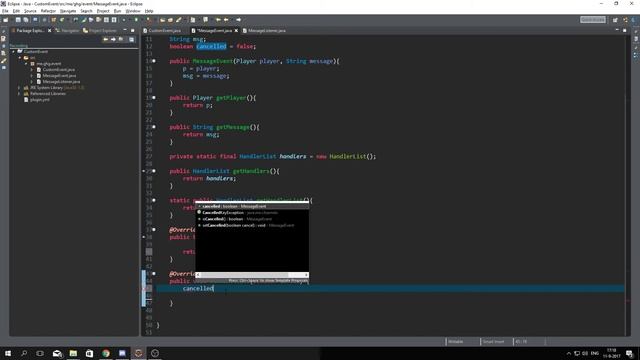Screen dimensions: 640x360
Task: Maximize the editor area
Action: (624, 30)
